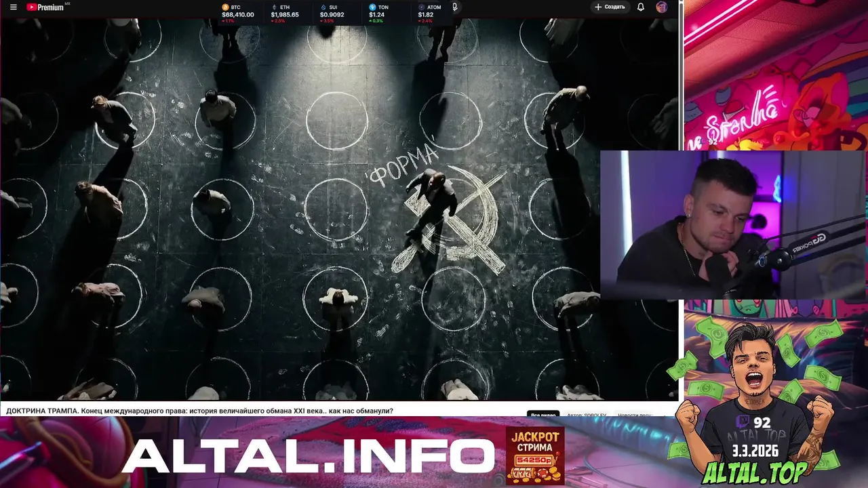Click the Создать create button
Screen dimensions: 868x488
610,7
